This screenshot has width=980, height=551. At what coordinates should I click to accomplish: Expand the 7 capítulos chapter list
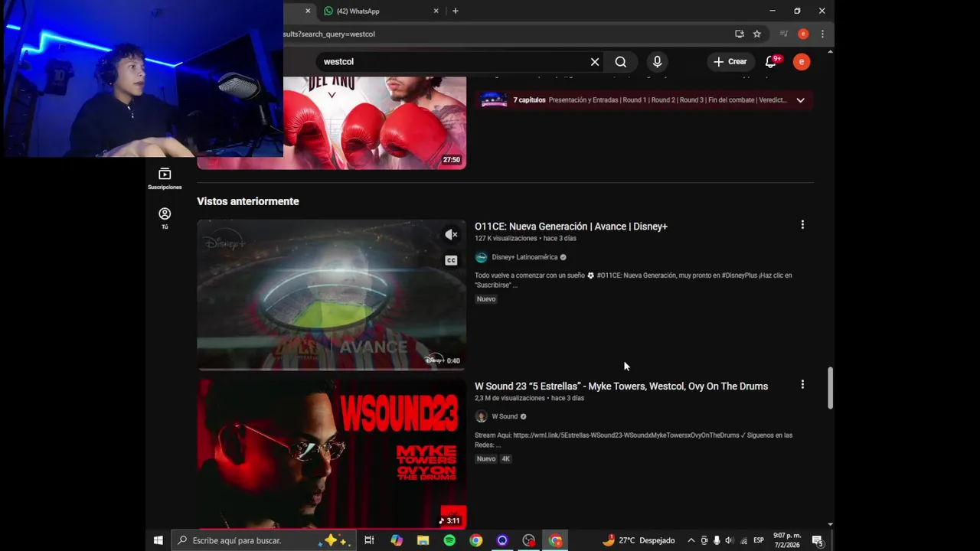tap(800, 99)
